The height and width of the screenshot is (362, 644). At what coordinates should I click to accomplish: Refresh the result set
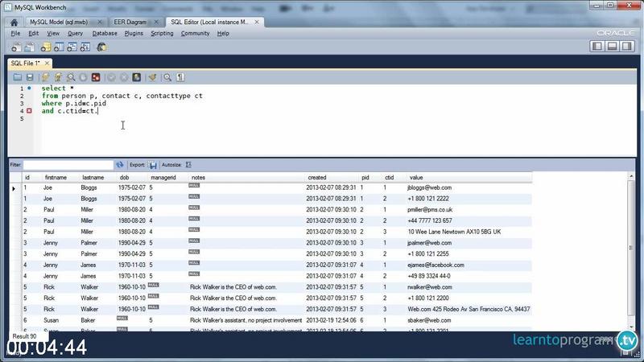[x=119, y=165]
